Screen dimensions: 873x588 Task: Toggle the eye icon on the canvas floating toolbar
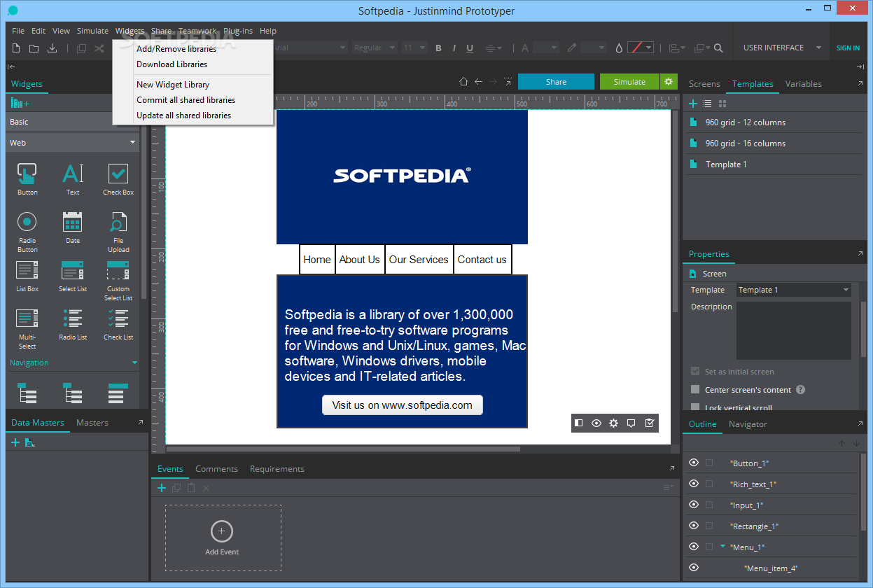[596, 423]
